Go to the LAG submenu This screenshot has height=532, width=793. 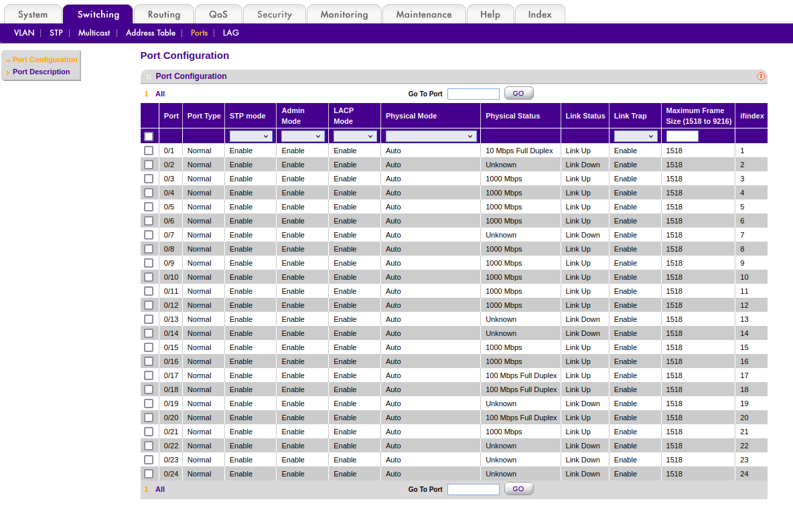coord(230,33)
